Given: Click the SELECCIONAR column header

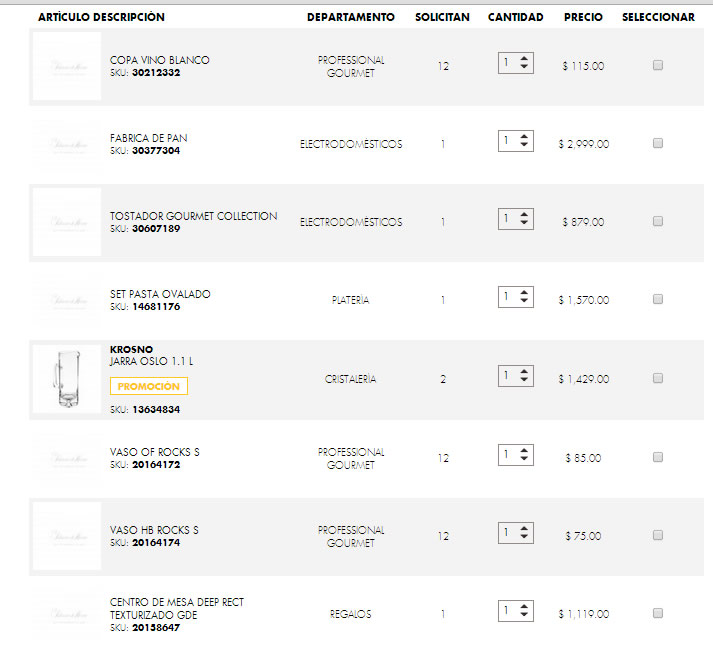Looking at the screenshot, I should (x=658, y=17).
